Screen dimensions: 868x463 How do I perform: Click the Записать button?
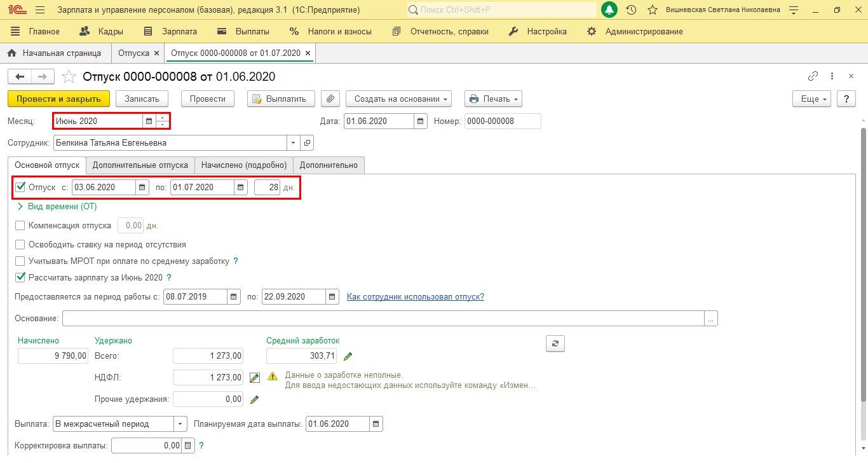(x=142, y=99)
